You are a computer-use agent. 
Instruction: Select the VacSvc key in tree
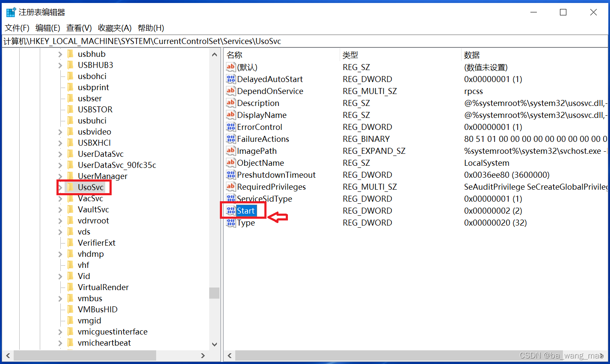pos(90,198)
